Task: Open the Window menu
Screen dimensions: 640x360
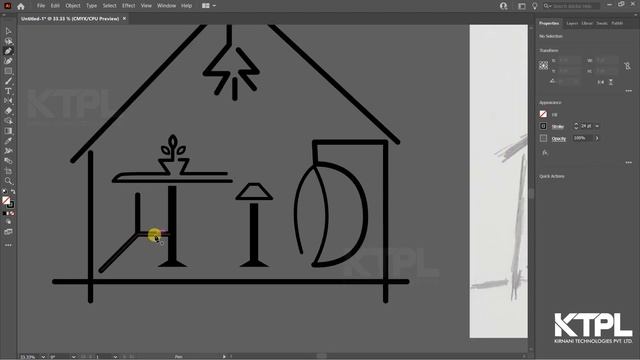Action: pos(167,6)
